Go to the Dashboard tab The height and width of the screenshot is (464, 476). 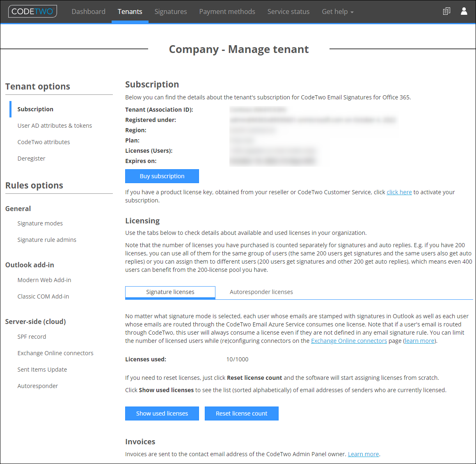pos(88,11)
